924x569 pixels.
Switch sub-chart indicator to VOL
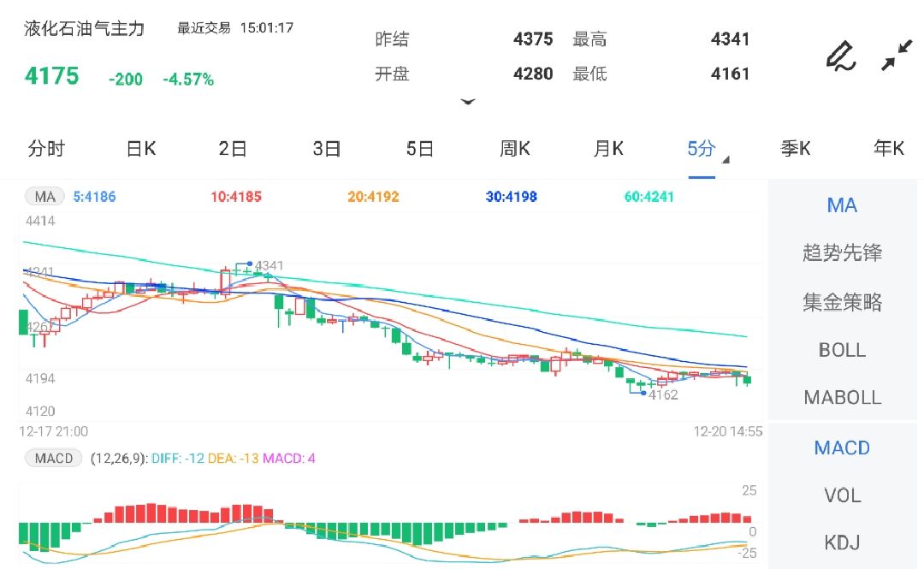point(842,495)
